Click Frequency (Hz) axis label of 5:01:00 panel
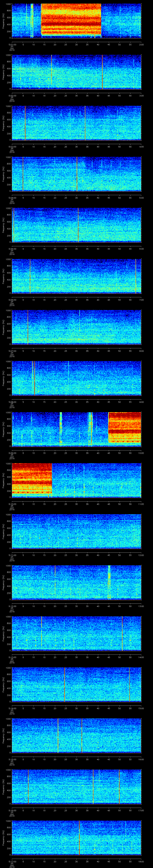The height and width of the screenshot is (868, 153). [x=4, y=21]
